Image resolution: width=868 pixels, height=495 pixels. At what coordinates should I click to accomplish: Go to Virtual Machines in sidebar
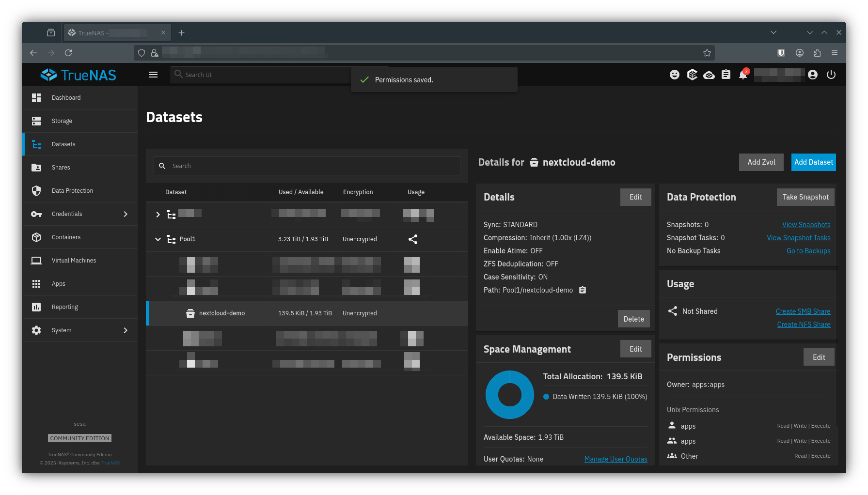(x=74, y=261)
